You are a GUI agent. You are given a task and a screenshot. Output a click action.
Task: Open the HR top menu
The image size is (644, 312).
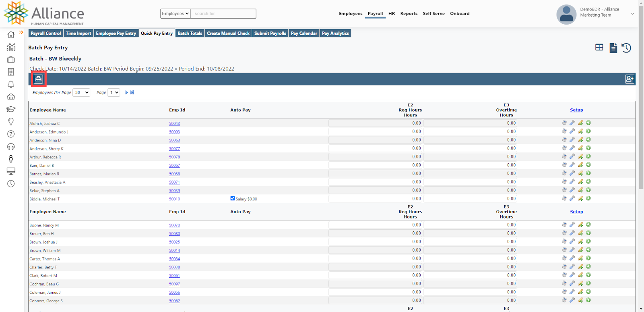392,14
